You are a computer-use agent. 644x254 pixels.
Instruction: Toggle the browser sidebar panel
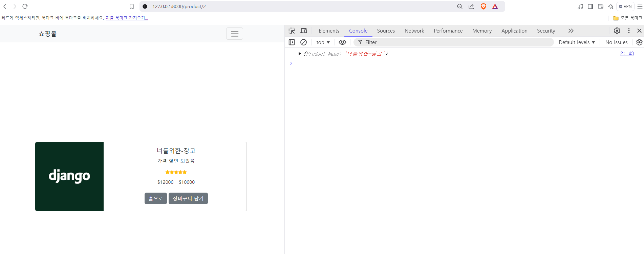click(x=591, y=6)
